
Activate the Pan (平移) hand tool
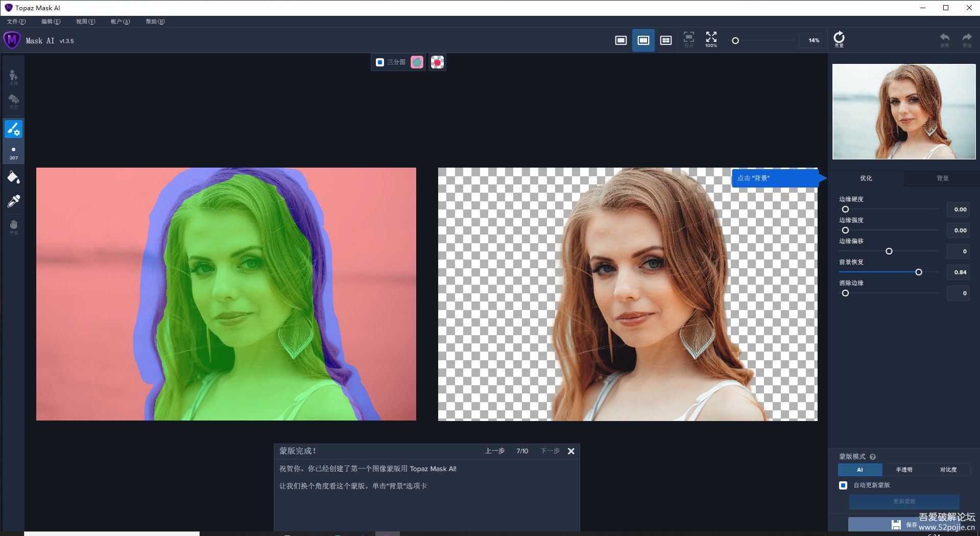(13, 225)
